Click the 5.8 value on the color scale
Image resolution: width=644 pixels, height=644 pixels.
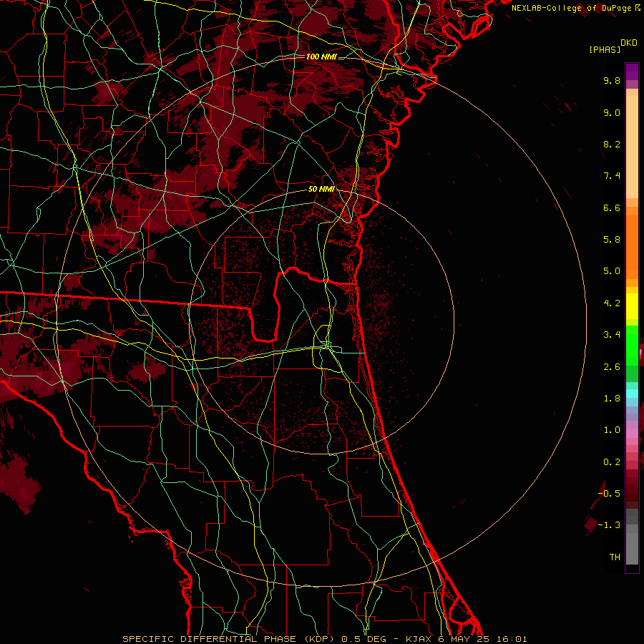[x=612, y=240]
